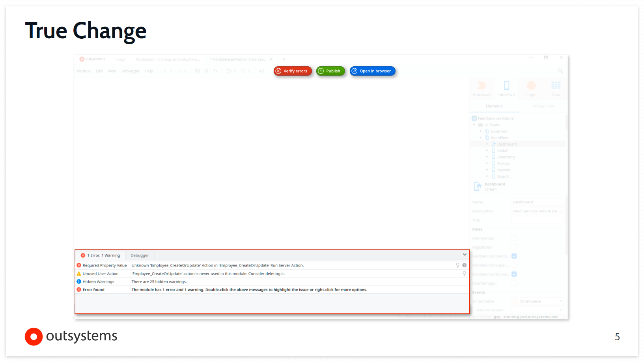Close the FieldServicesMobile module tab

click(x=271, y=59)
